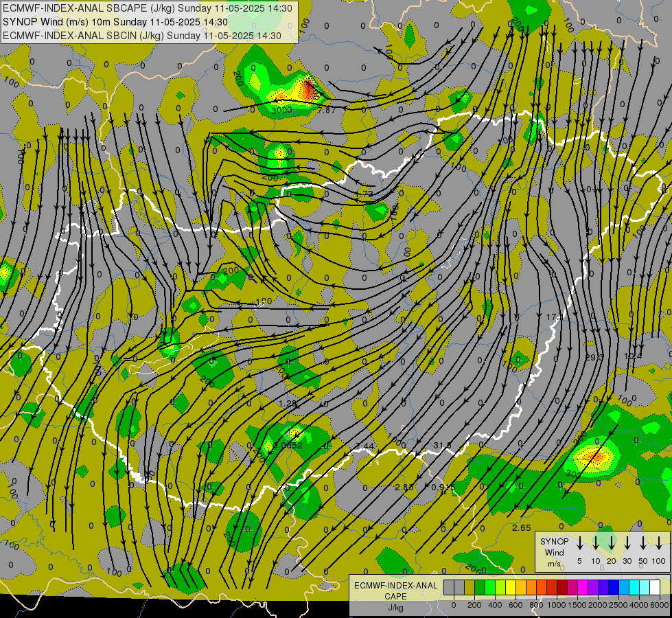Select the dark green CAPE swatch right of the 200 tick
The width and height of the screenshot is (672, 618).
coord(480,587)
